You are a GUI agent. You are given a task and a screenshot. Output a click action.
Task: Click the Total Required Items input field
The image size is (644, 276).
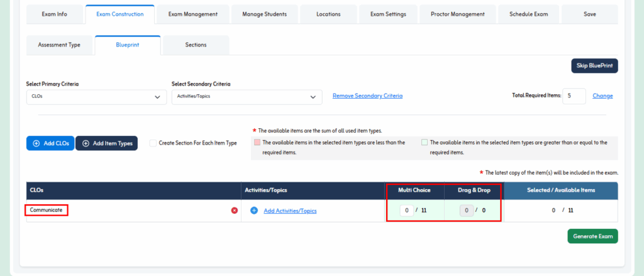tap(574, 96)
